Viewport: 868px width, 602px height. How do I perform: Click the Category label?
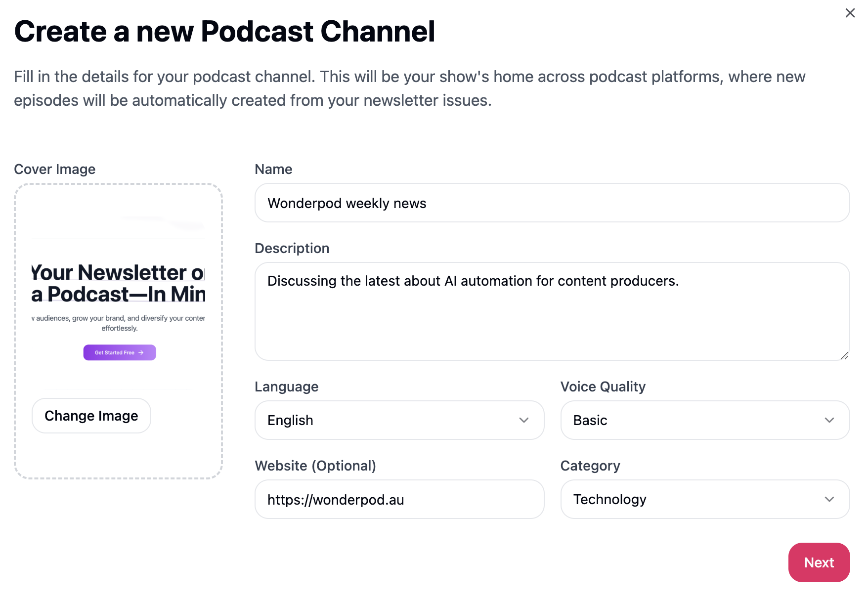tap(590, 466)
